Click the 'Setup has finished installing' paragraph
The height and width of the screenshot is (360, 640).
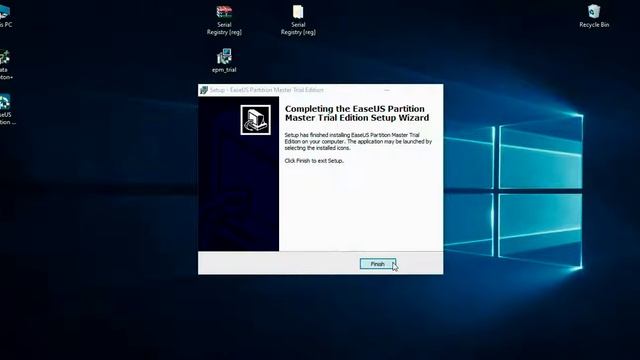(358, 141)
